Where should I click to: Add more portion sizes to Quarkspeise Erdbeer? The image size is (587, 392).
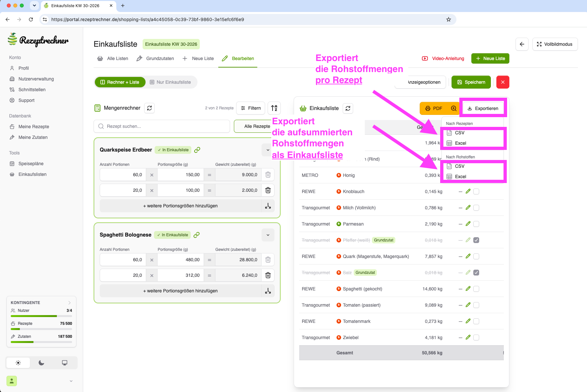[x=181, y=206]
